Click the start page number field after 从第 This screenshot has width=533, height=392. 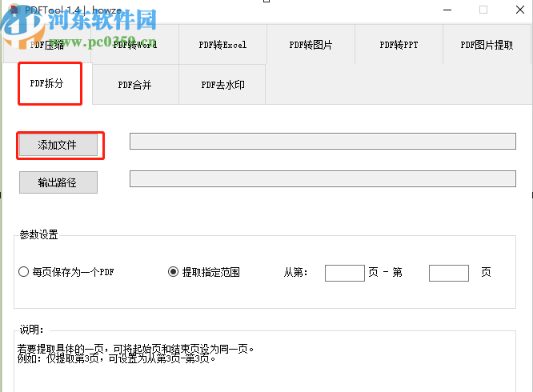pyautogui.click(x=345, y=273)
